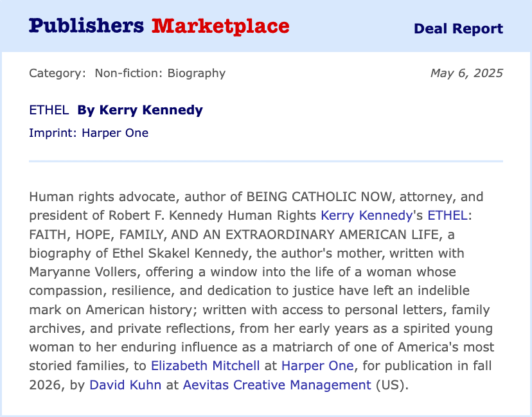
Task: Click the (US) territory marker
Action: coord(390,385)
